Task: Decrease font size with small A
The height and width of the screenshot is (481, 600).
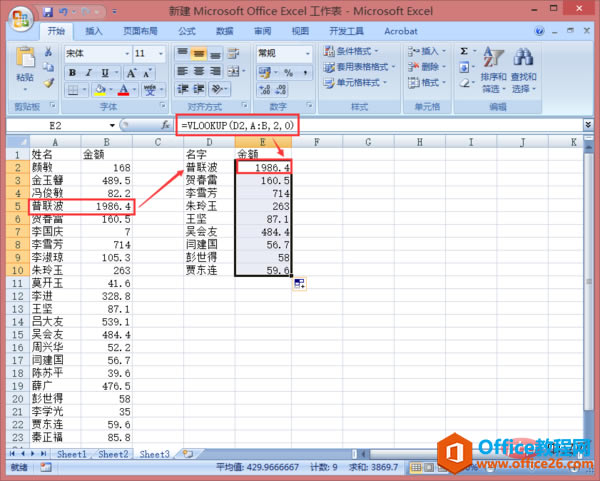Action: 147,73
